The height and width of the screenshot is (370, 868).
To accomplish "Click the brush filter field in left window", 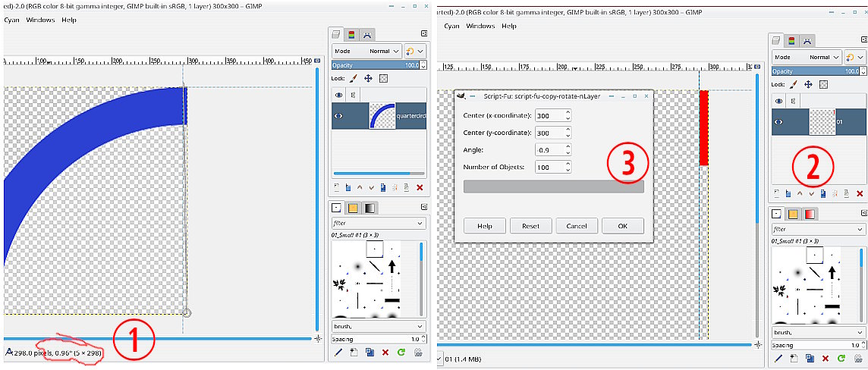I will point(379,224).
